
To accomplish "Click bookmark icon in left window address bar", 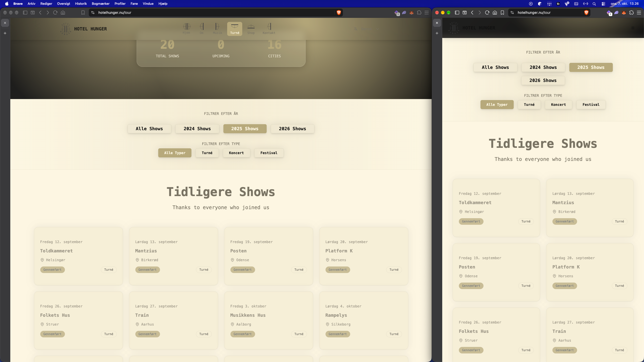I will 83,13.
